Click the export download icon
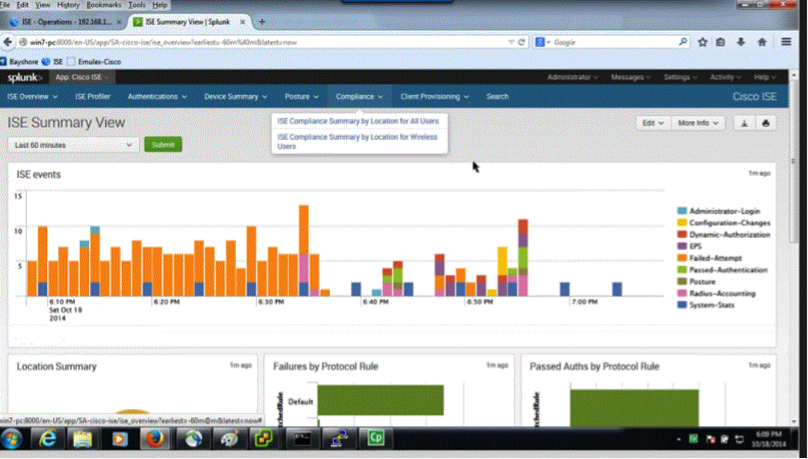 click(744, 123)
